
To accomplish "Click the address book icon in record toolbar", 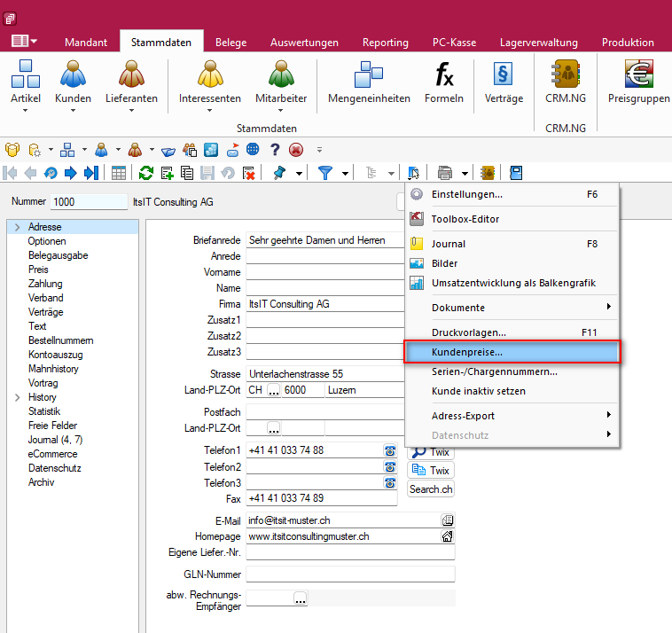I will point(488,173).
